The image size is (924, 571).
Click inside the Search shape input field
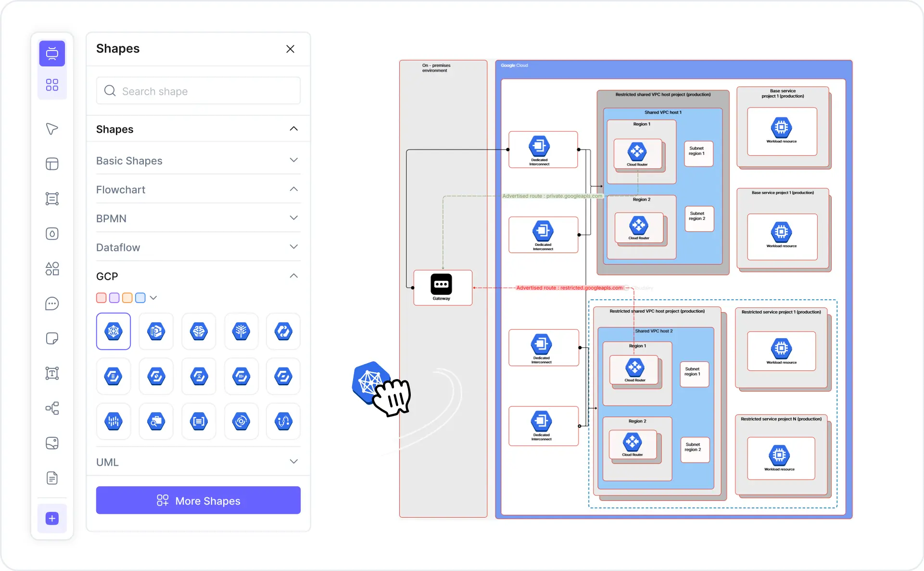pyautogui.click(x=197, y=90)
